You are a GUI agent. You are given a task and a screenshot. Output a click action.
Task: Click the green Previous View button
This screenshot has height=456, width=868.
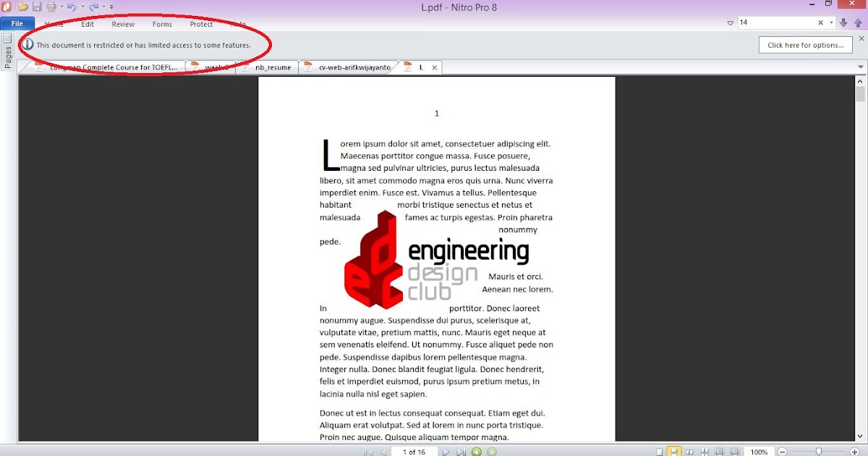click(476, 452)
